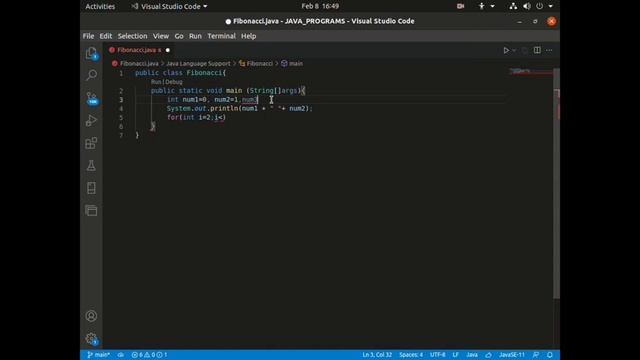The width and height of the screenshot is (640, 360).
Task: Open the Search view in activity bar
Action: pyautogui.click(x=91, y=75)
